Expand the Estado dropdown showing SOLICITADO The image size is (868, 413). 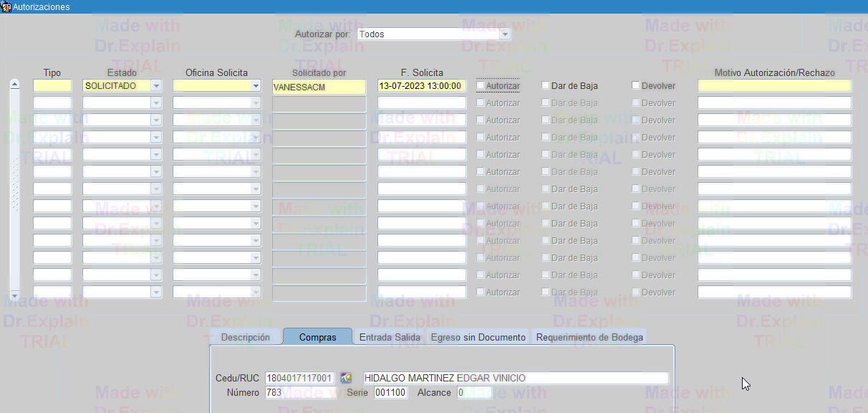tap(156, 85)
